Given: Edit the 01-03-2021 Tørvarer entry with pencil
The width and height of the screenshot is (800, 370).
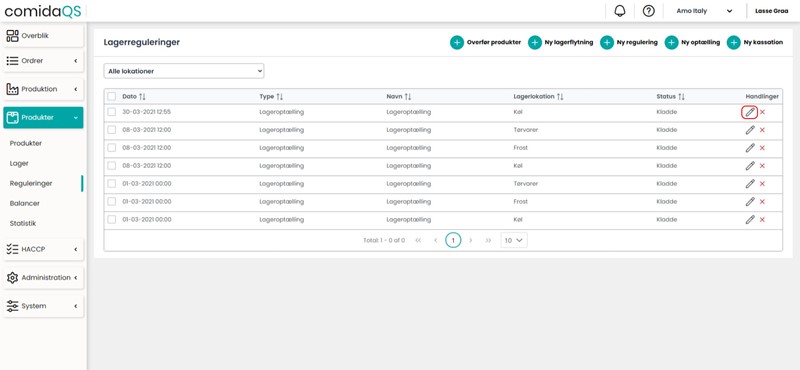Looking at the screenshot, I should [749, 184].
